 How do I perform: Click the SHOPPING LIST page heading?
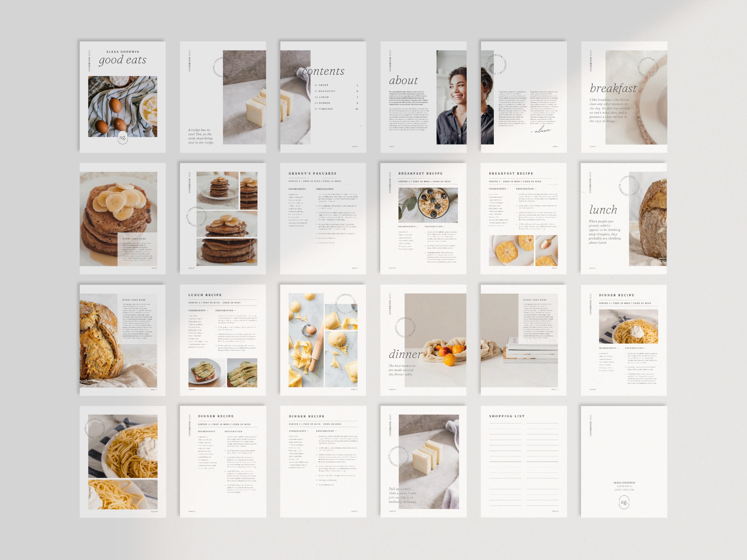tap(507, 416)
